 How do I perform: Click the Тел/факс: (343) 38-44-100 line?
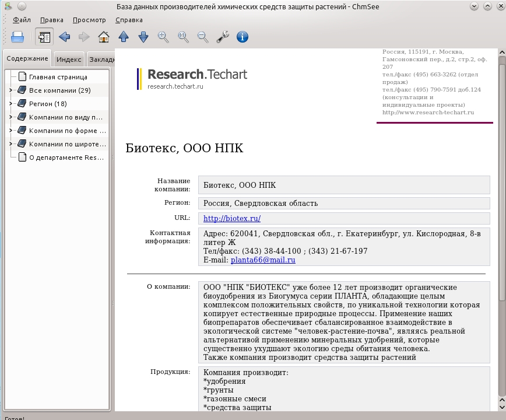pos(285,251)
